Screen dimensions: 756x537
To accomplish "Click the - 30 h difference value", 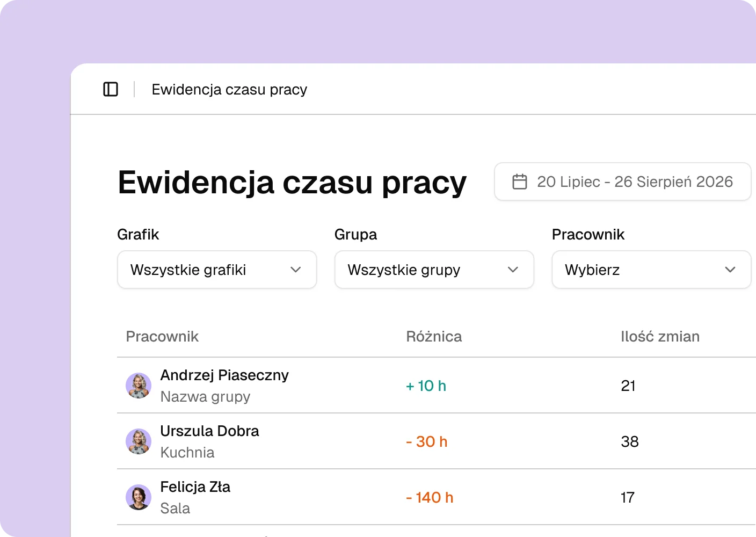I will click(427, 441).
